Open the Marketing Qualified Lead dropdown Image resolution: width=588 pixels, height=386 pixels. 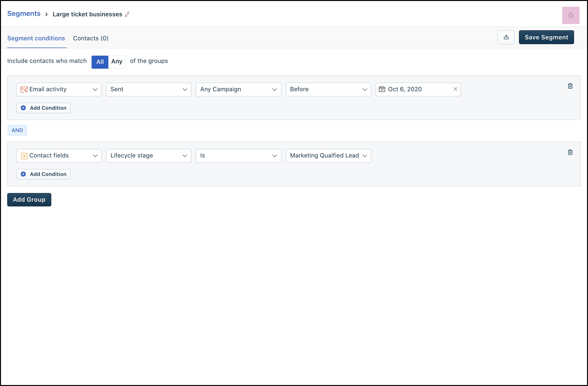(328, 156)
